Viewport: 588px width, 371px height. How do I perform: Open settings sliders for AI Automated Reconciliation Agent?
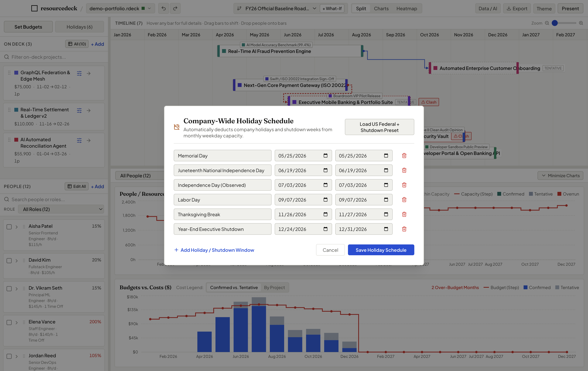(x=79, y=140)
